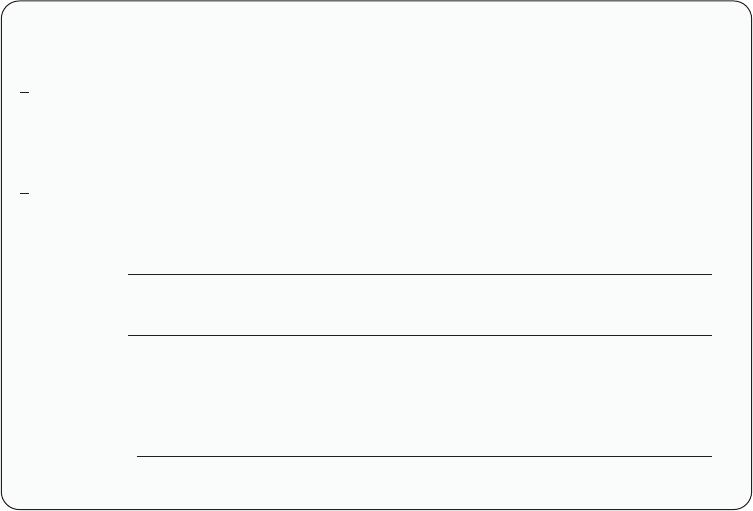Viewport: 753px width, 511px height.
Task: Select the bottom blank underline field
Action: (x=425, y=456)
